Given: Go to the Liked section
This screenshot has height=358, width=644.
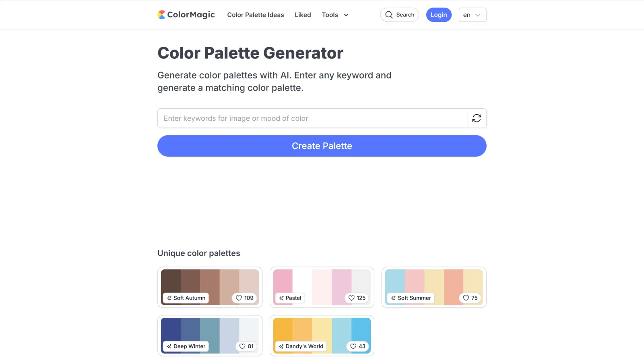Looking at the screenshot, I should 302,14.
